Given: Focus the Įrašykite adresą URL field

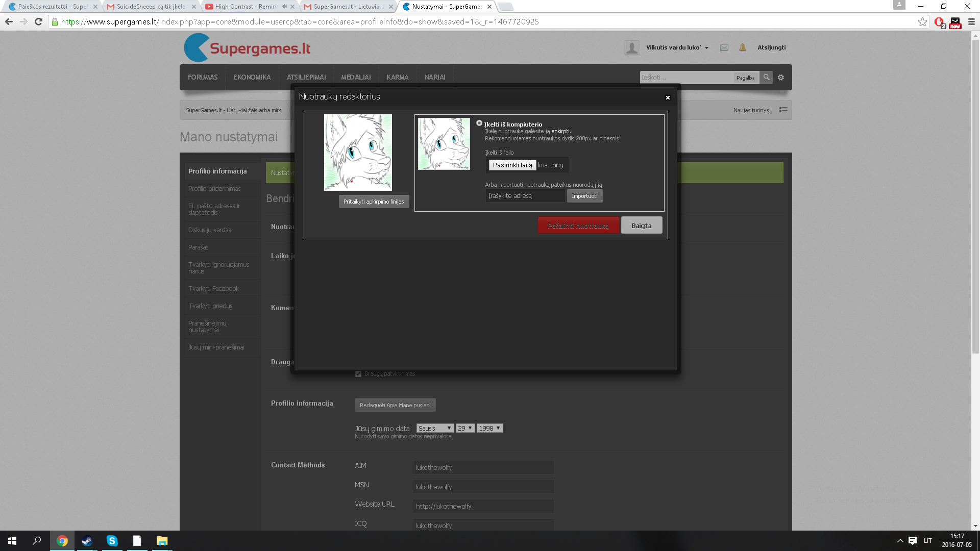Looking at the screenshot, I should coord(525,196).
